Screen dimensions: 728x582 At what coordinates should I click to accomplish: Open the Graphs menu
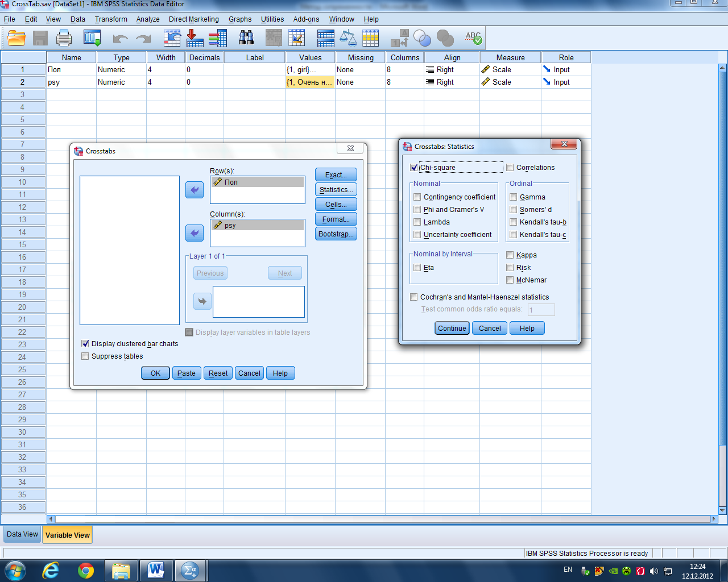tap(240, 19)
